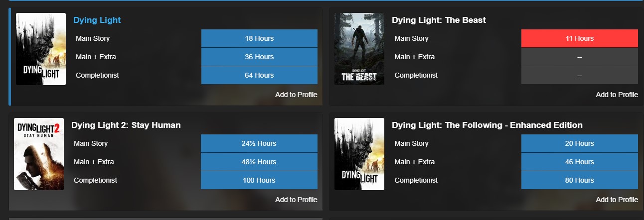Screen dimensions: 644x220
Task: Click the Dying Light: The Beast cover thumbnail
Action: click(359, 49)
